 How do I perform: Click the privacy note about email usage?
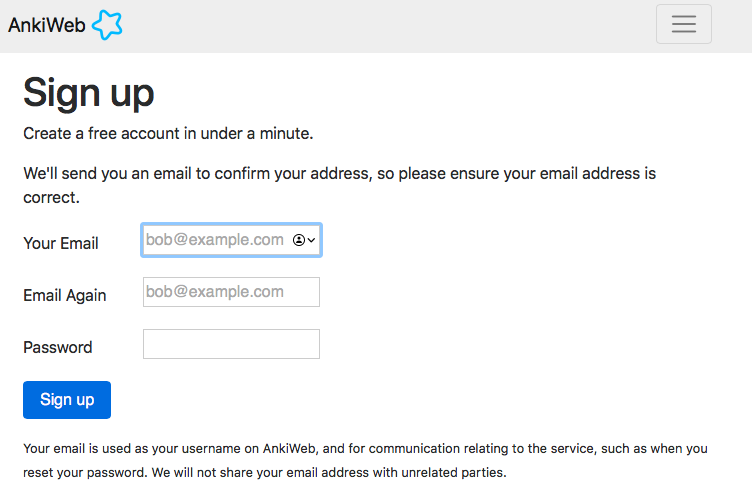click(x=365, y=460)
